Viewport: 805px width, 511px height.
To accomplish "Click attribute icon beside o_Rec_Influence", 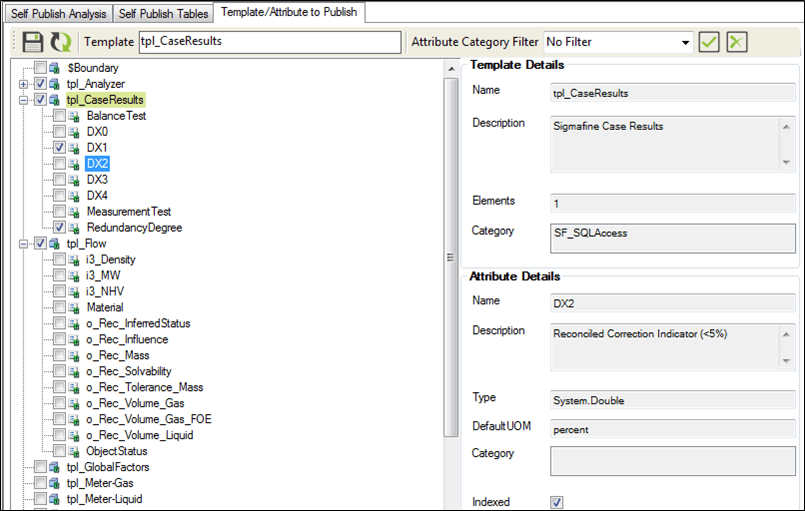I will [x=73, y=339].
